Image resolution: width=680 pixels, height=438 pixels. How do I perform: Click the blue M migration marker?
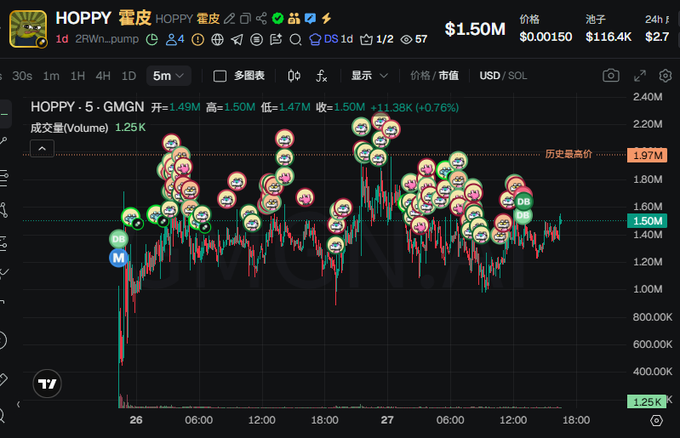pyautogui.click(x=118, y=258)
